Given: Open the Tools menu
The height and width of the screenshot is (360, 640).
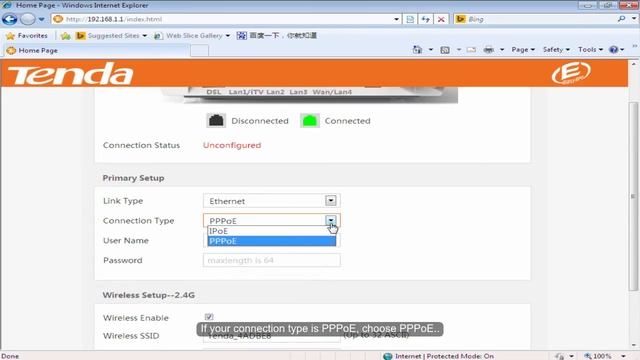Looking at the screenshot, I should click(x=590, y=50).
